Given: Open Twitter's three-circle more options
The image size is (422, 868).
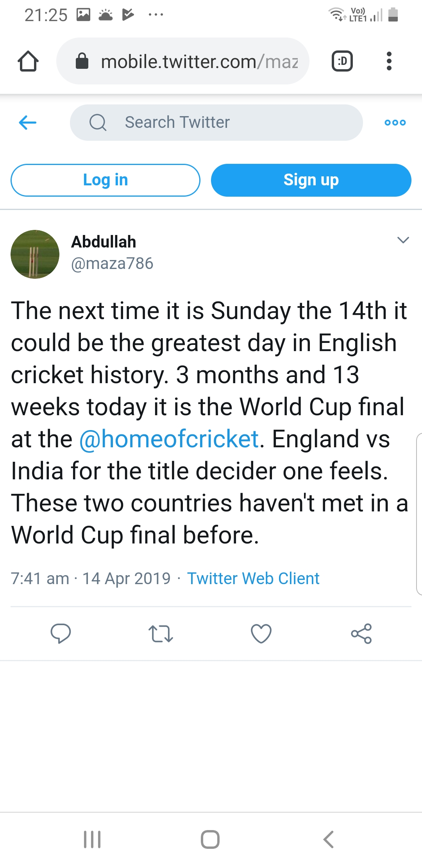Looking at the screenshot, I should click(x=395, y=122).
